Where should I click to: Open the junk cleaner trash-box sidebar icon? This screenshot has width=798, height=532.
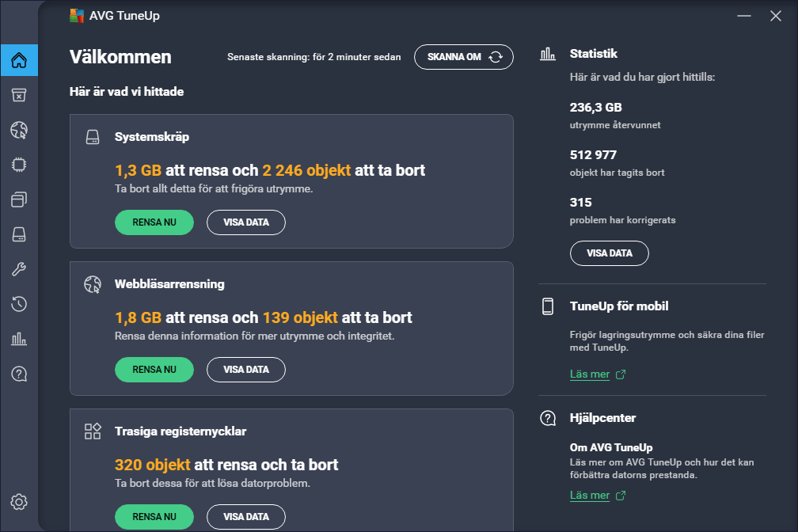(19, 95)
